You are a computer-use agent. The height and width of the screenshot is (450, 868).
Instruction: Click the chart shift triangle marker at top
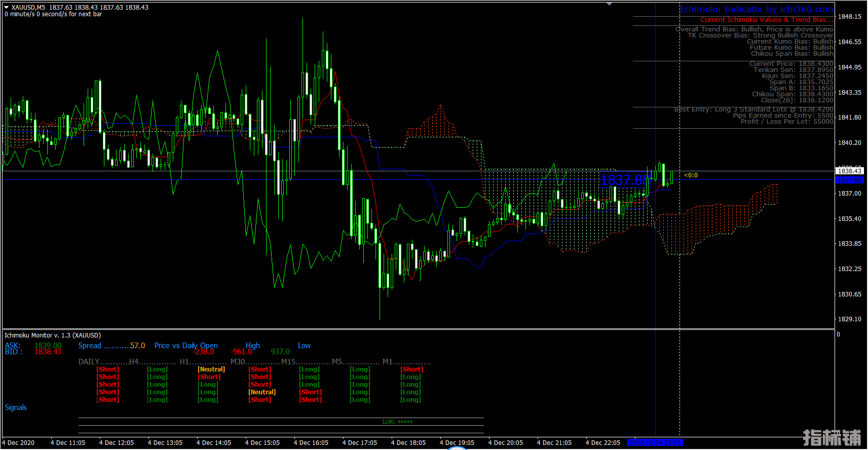[x=609, y=4]
